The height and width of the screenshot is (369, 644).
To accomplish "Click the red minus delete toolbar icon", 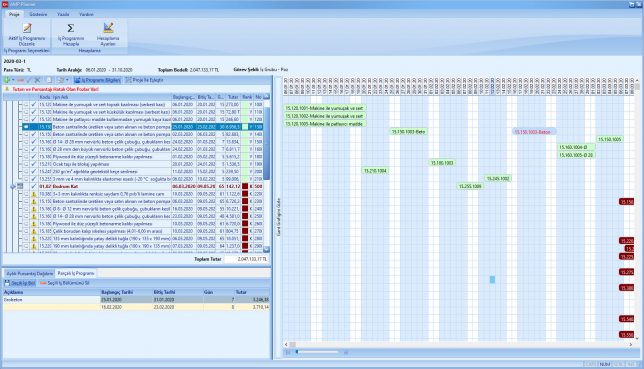I will pos(20,80).
